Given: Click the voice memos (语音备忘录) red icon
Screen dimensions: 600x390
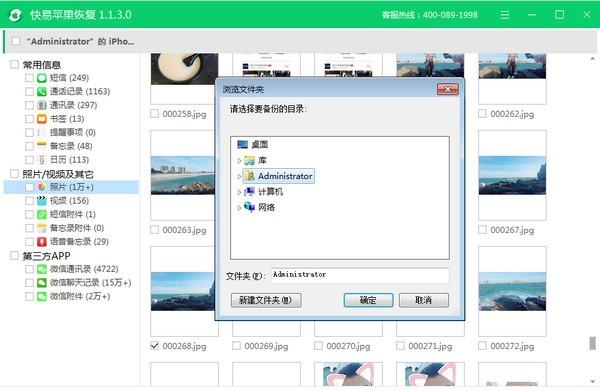Looking at the screenshot, I should coord(42,242).
